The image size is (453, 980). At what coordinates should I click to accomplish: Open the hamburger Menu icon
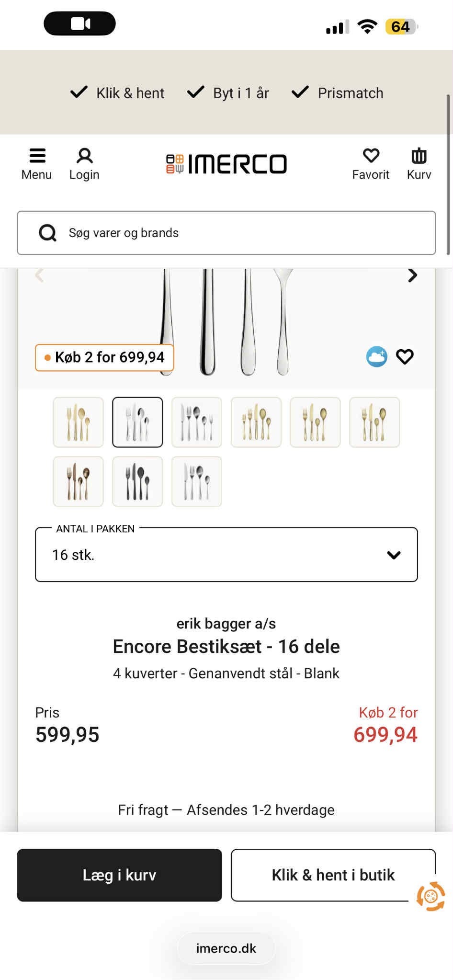(37, 164)
